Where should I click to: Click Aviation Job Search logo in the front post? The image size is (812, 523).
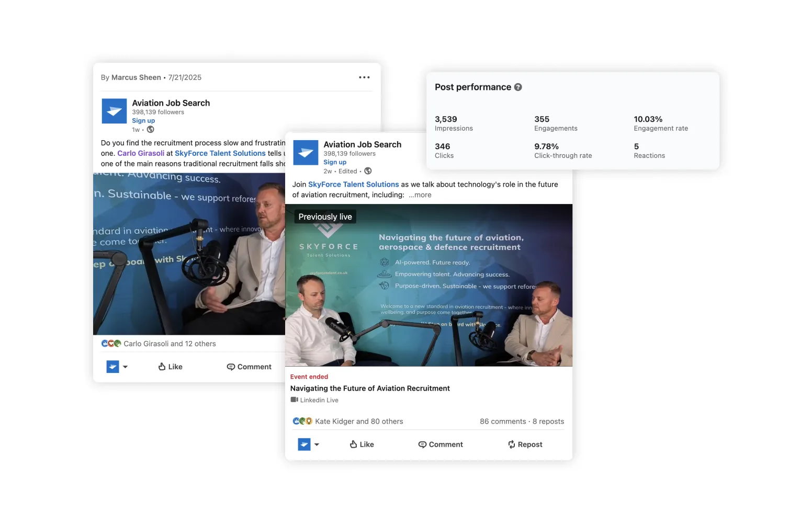pos(306,153)
